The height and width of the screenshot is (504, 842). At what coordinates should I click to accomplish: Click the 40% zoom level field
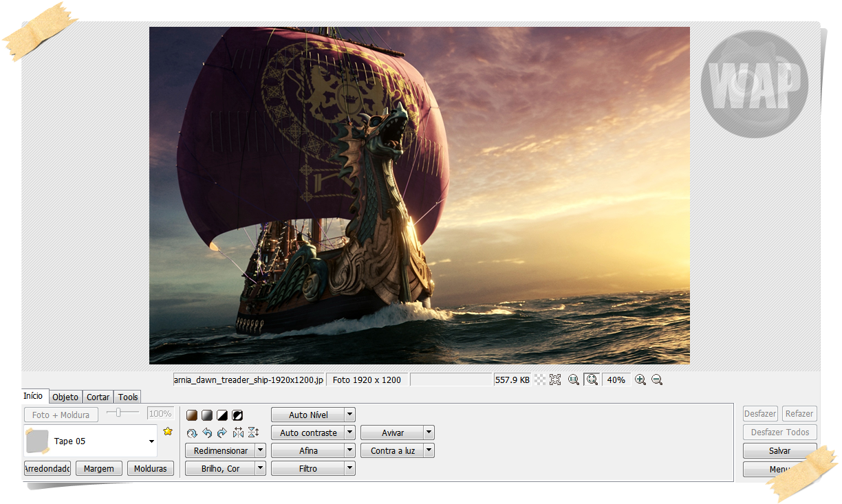pos(616,380)
